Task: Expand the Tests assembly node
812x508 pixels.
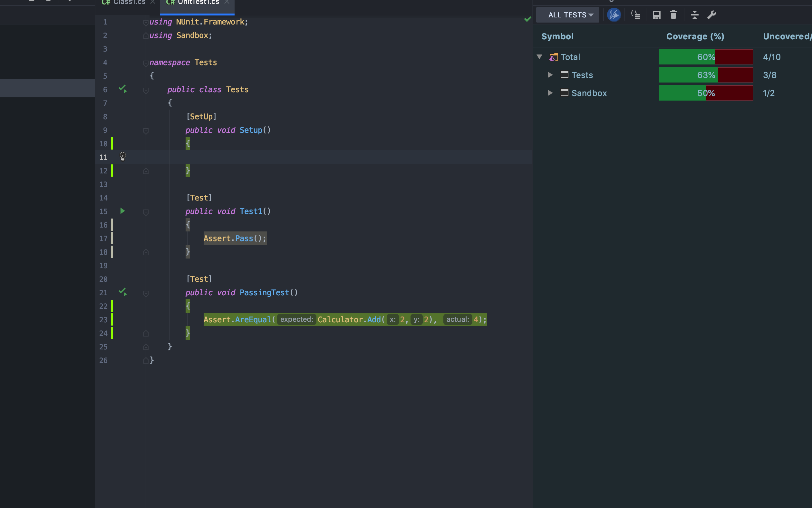Action: [x=550, y=74]
